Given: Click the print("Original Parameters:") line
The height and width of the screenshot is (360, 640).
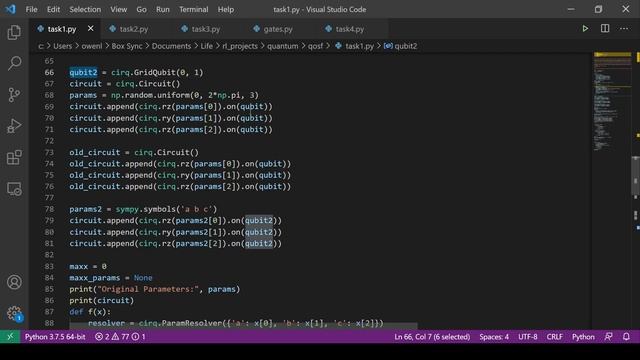Looking at the screenshot, I should coord(154,289).
